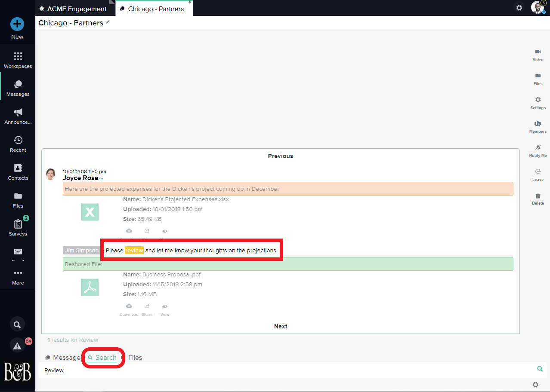The width and height of the screenshot is (550, 392).
Task: Open gear options below search box
Action: [x=535, y=385]
